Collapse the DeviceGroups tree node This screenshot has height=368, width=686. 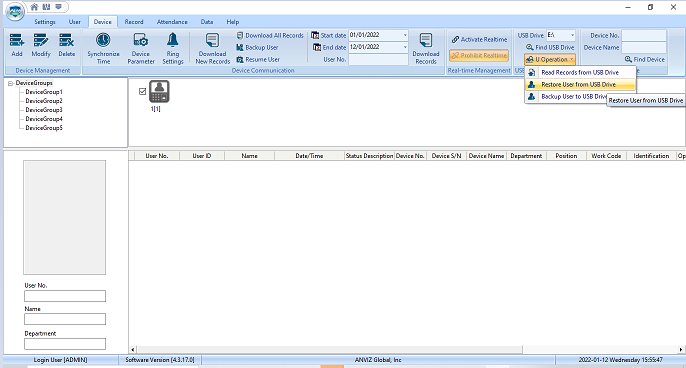coord(10,83)
